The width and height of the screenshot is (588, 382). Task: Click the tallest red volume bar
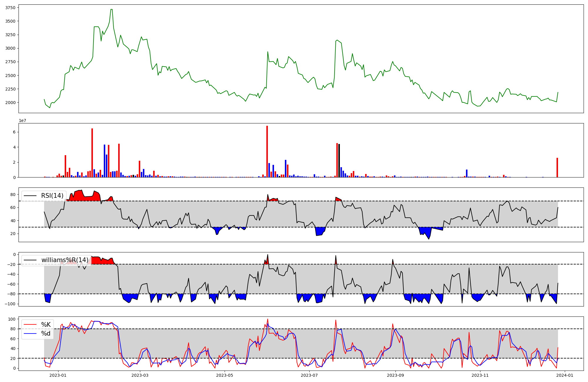click(267, 151)
